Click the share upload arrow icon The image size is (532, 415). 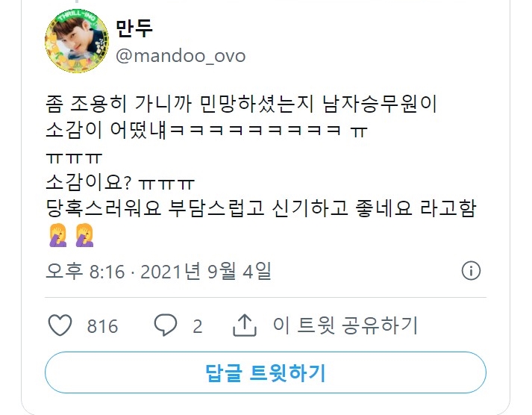point(244,325)
